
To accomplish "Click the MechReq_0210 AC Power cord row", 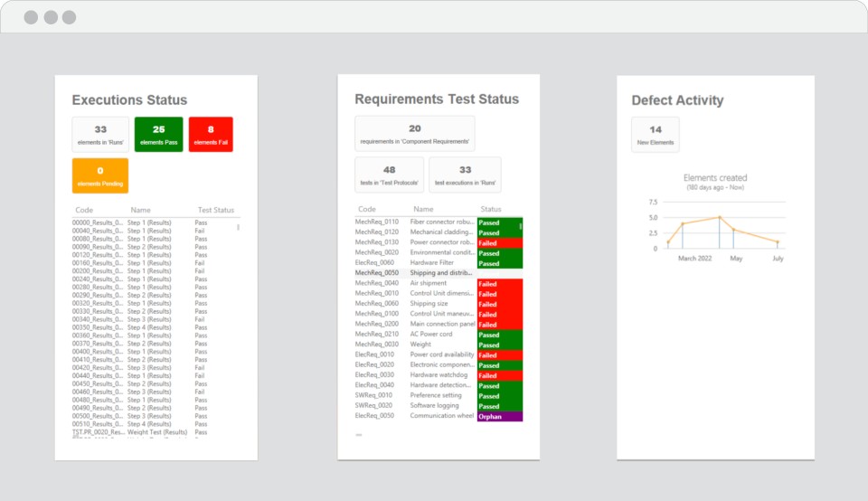I will click(x=439, y=334).
